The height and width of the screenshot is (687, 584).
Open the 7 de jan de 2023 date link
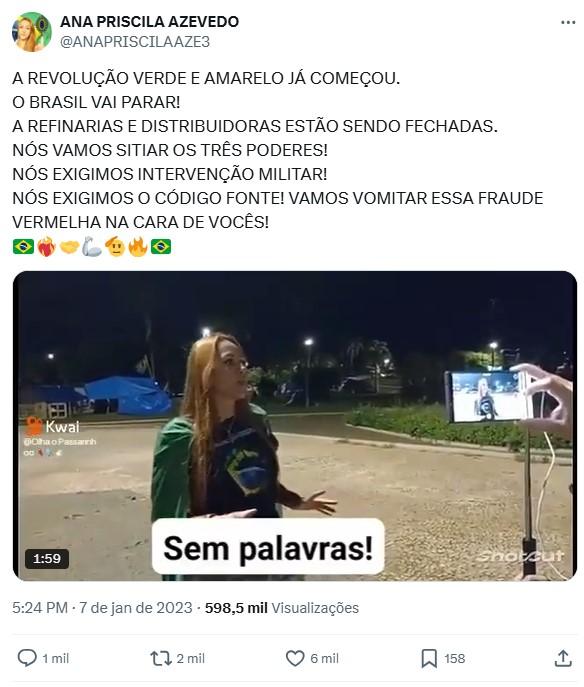click(136, 608)
